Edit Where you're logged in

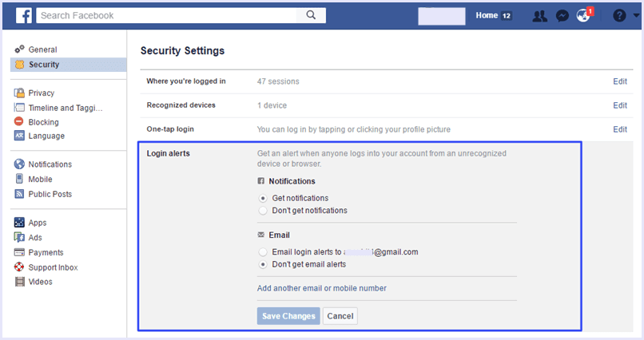pyautogui.click(x=620, y=81)
